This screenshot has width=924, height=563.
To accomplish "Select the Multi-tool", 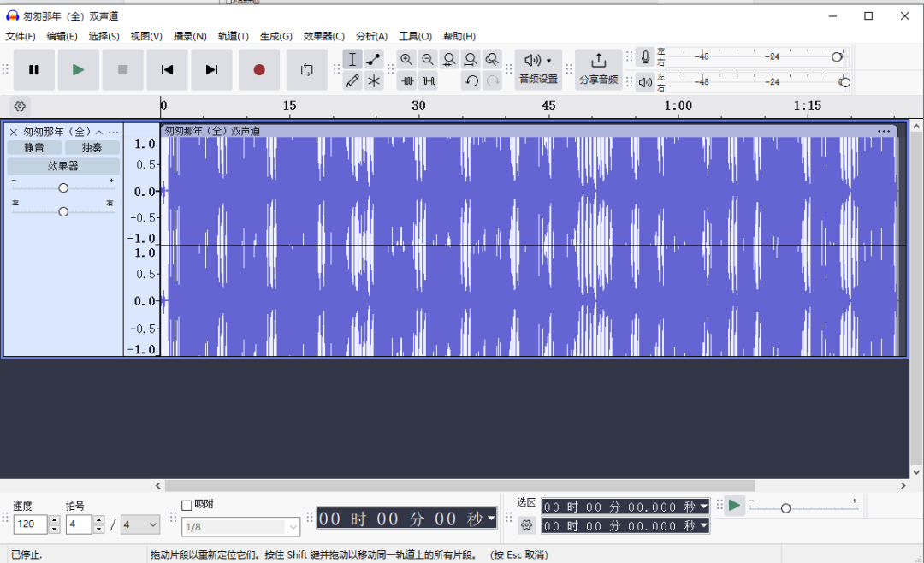I will click(374, 80).
